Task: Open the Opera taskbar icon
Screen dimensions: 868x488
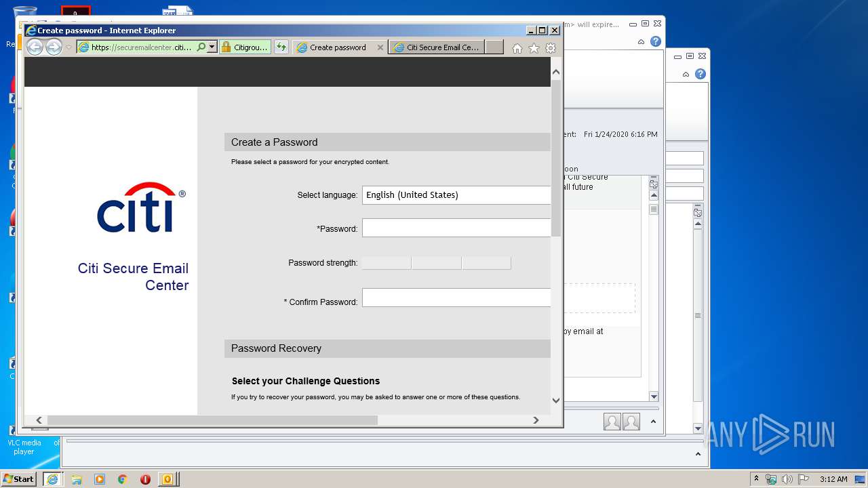Action: (x=145, y=479)
